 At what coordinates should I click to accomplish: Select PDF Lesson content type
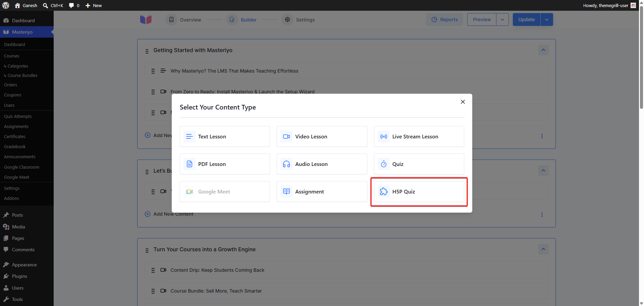point(225,164)
